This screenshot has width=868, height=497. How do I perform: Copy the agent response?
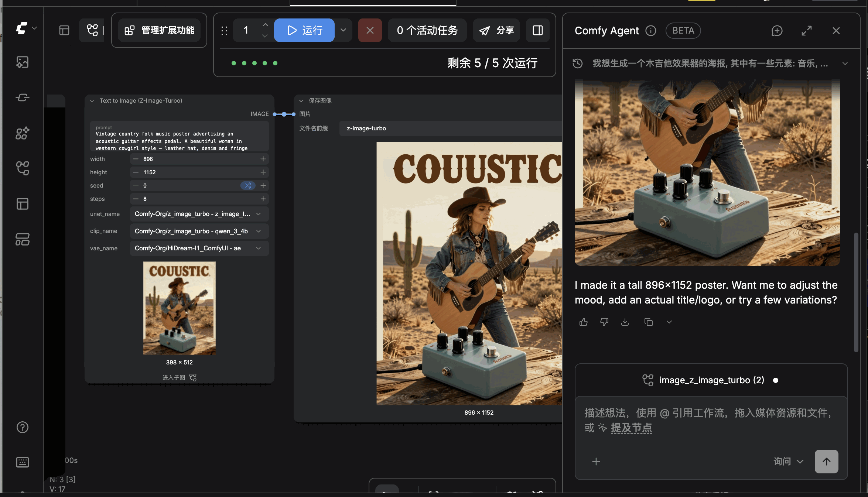pos(649,322)
